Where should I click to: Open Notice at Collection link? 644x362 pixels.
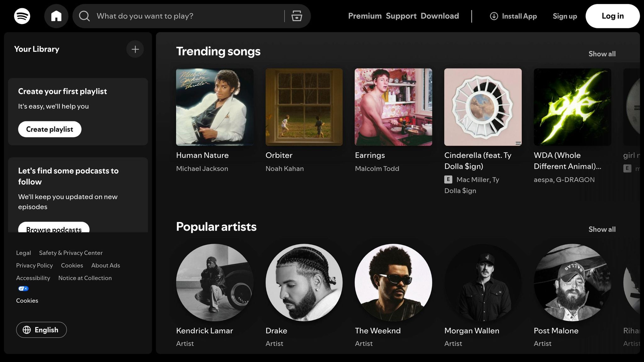85,278
